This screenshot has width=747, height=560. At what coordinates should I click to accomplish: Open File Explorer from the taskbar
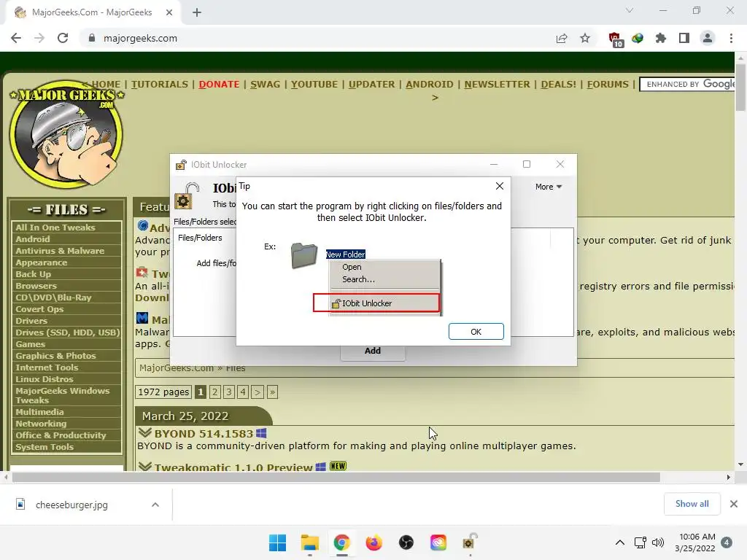(309, 542)
